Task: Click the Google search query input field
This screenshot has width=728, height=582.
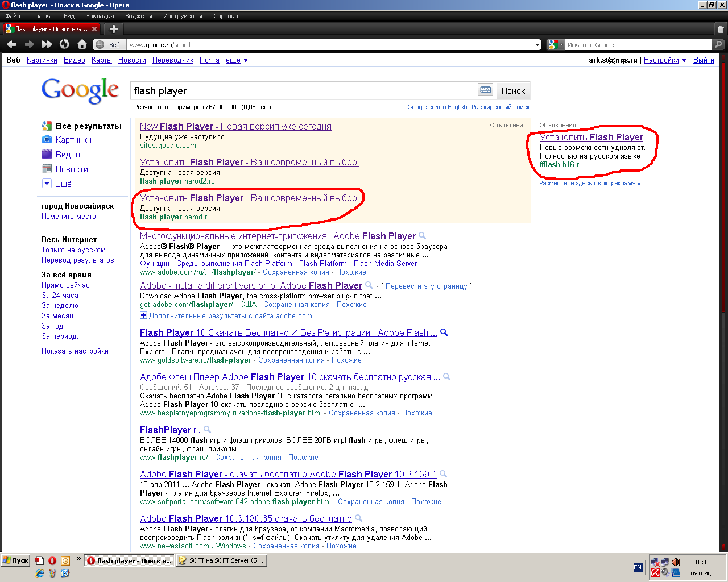Action: [303, 91]
